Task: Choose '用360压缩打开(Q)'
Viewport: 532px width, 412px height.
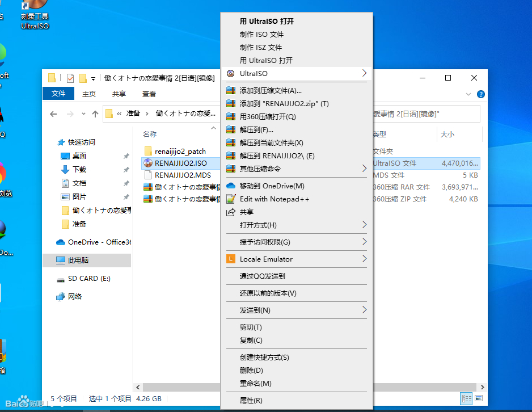Action: coord(297,117)
